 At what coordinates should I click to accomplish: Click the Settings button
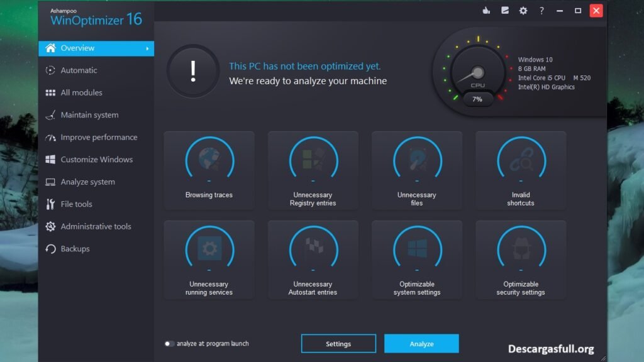point(338,344)
